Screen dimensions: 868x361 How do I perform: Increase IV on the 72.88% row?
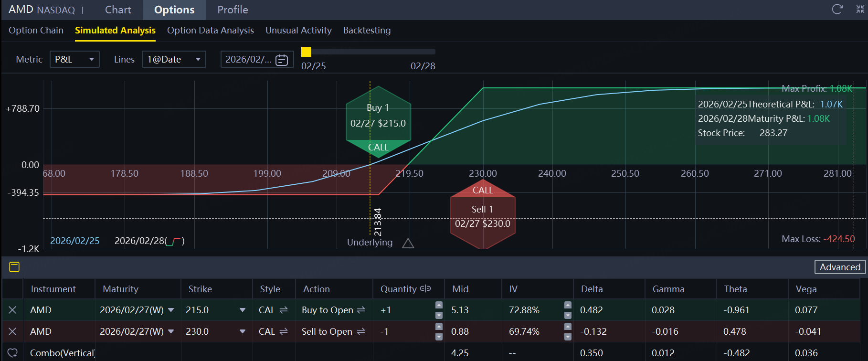[568, 305]
